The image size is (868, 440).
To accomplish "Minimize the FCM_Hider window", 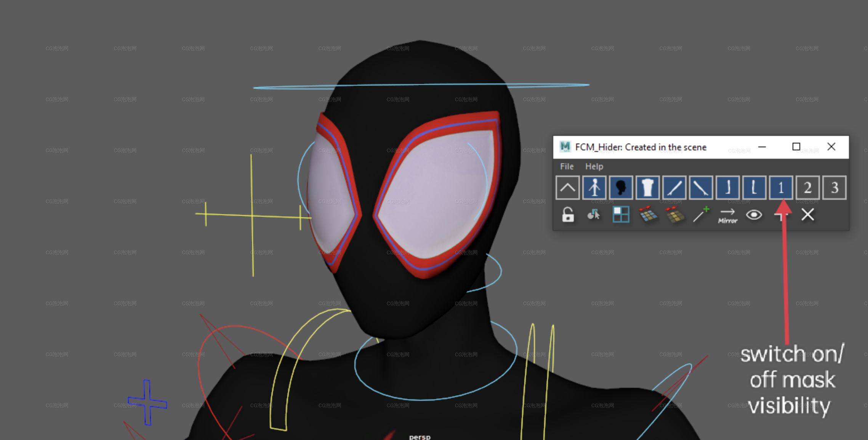I will pyautogui.click(x=762, y=147).
